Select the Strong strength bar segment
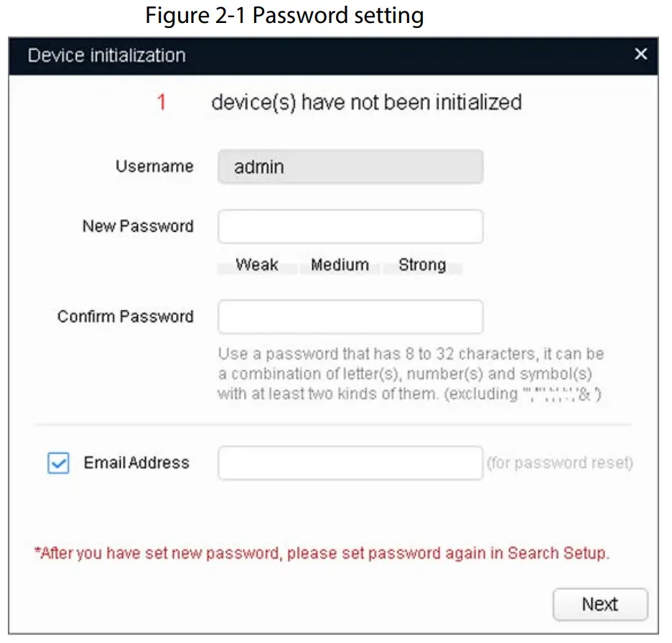The width and height of the screenshot is (672, 643). tap(423, 266)
